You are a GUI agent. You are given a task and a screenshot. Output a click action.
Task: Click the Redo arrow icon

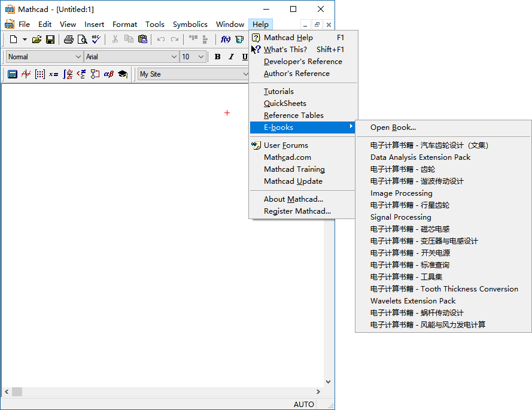coord(174,40)
